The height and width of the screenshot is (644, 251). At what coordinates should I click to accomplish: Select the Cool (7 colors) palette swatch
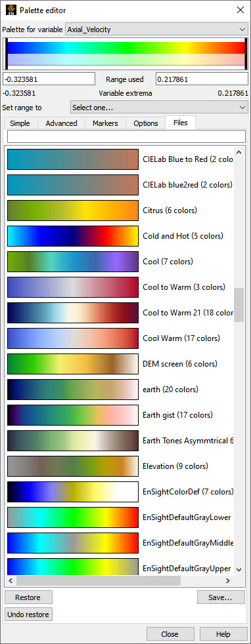(x=73, y=261)
